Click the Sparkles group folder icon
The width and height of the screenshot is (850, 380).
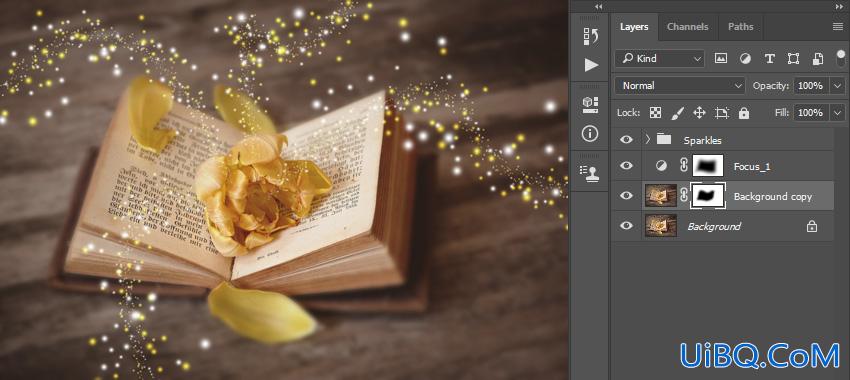coord(664,139)
